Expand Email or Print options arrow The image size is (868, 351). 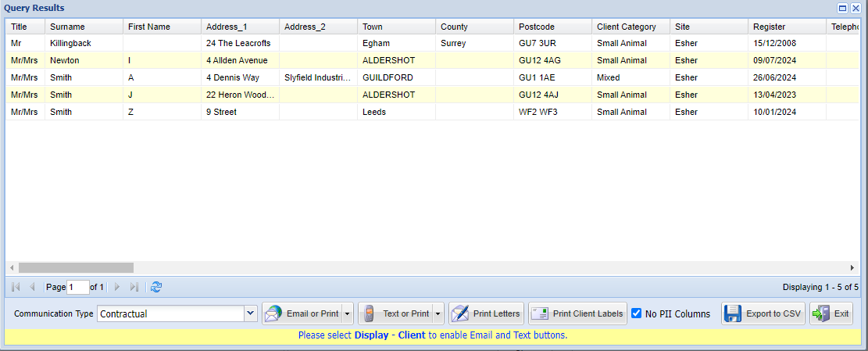(347, 314)
